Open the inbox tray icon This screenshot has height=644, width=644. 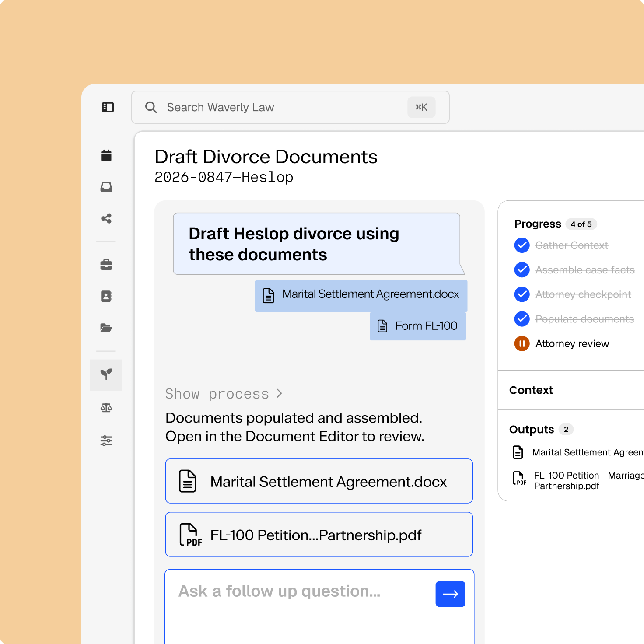coord(106,187)
